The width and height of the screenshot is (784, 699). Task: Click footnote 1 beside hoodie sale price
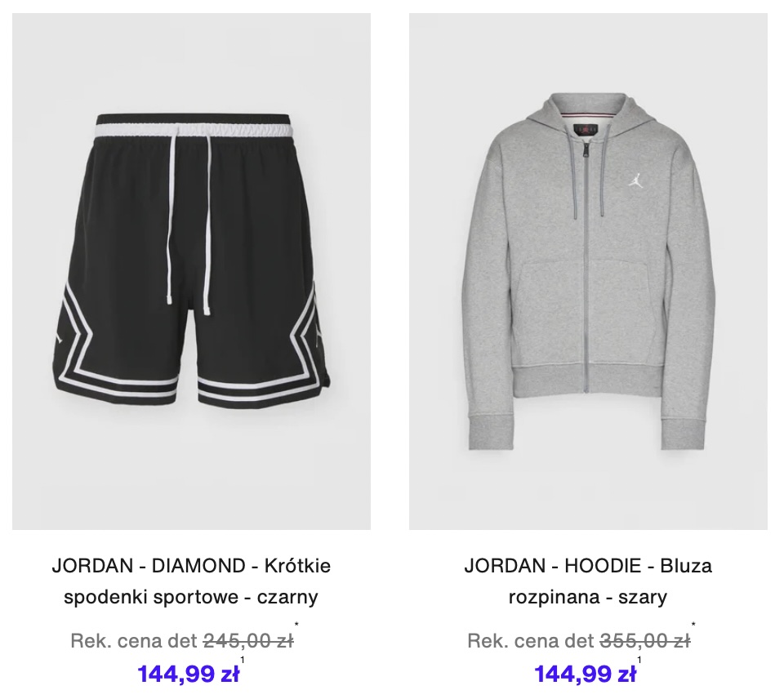tap(639, 660)
